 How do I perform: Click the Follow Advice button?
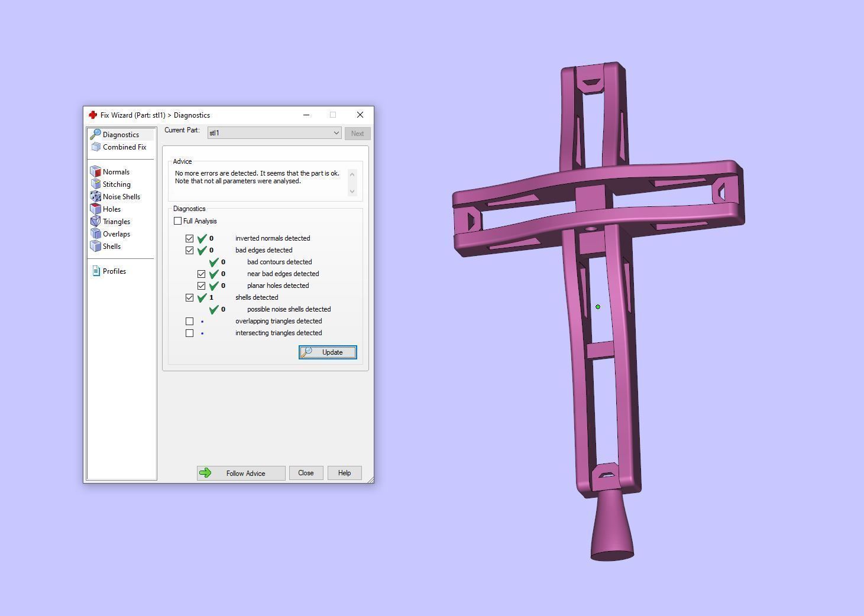241,473
